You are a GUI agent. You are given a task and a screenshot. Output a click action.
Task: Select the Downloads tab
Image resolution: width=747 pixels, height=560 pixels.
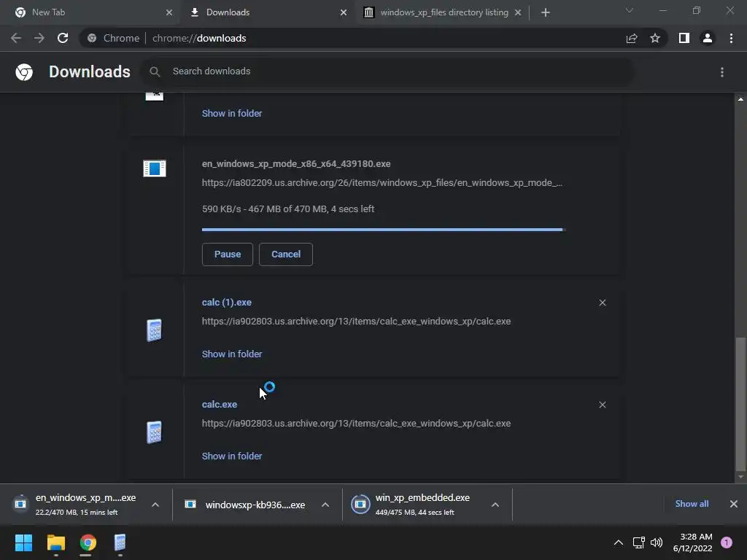268,12
